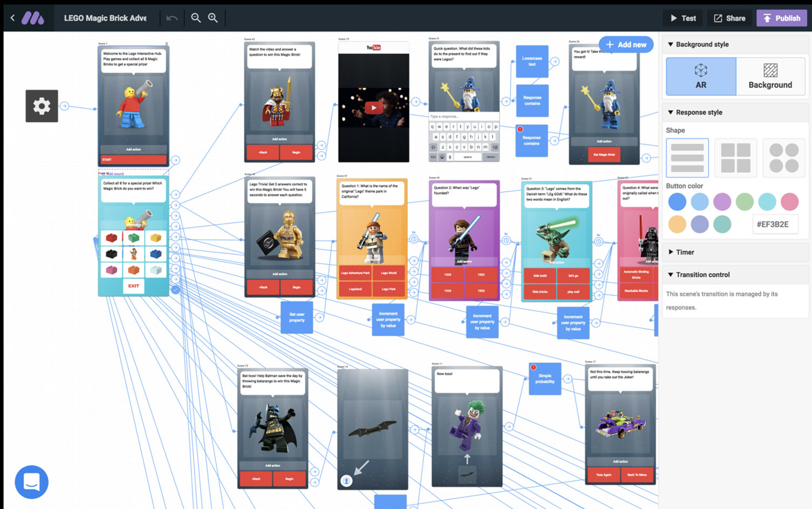Select the Legoland answer in Question 1
This screenshot has width=812, height=509.
(355, 289)
